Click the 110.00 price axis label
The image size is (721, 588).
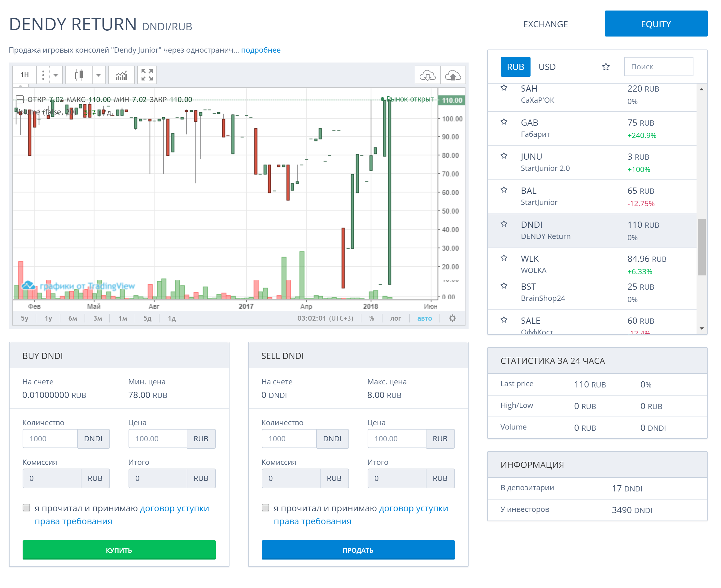(x=452, y=100)
